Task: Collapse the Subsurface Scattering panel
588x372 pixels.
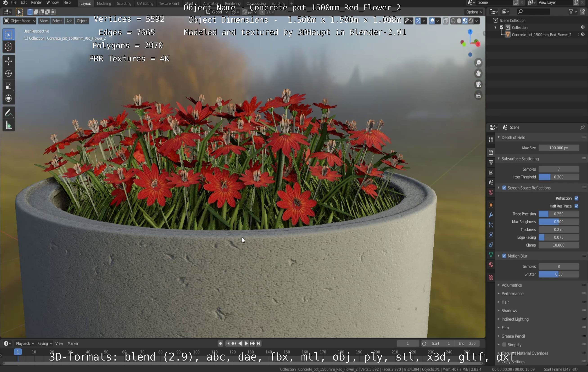Action: (499, 159)
